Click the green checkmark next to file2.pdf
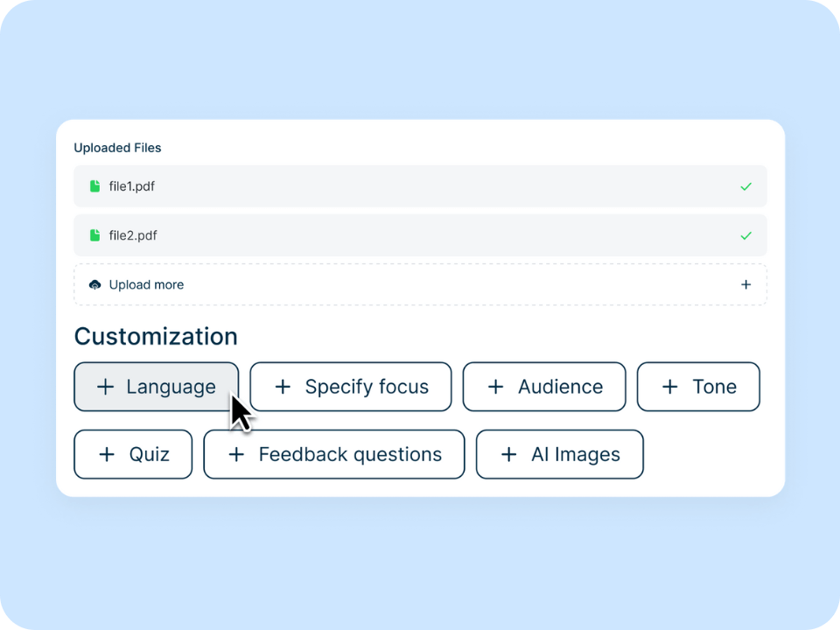The image size is (840, 630). click(746, 234)
